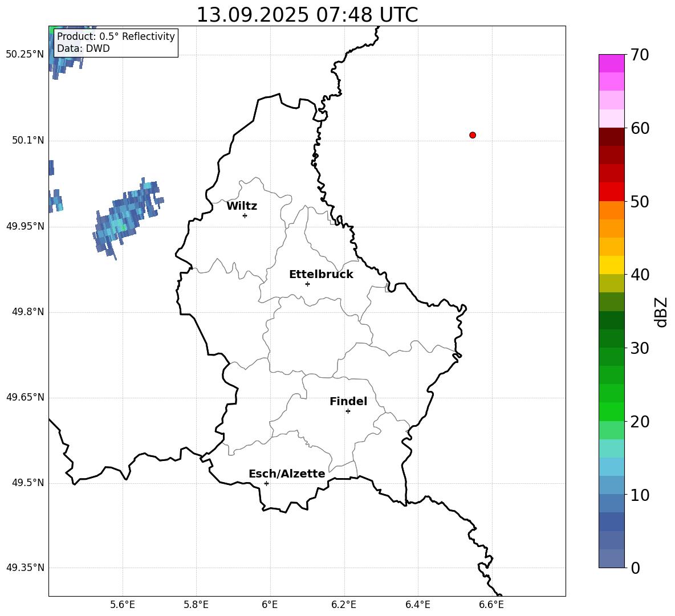
Task: Click the 70 tick on the colorbar
Action: 640,55
